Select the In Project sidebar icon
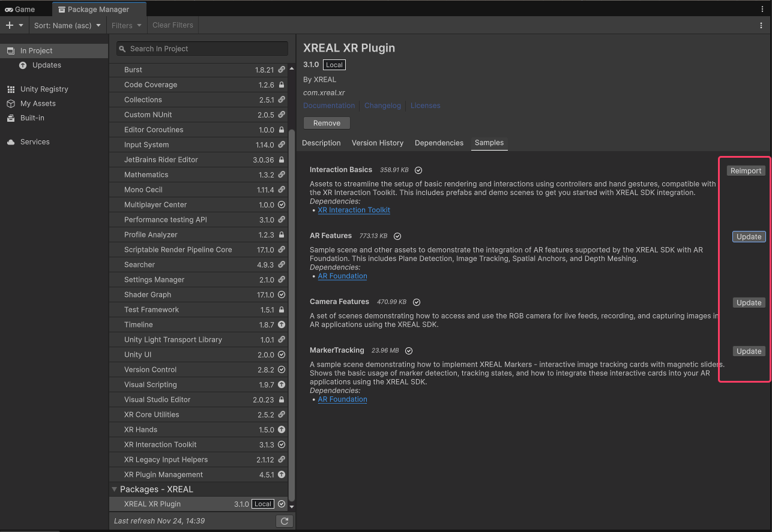 pos(11,50)
